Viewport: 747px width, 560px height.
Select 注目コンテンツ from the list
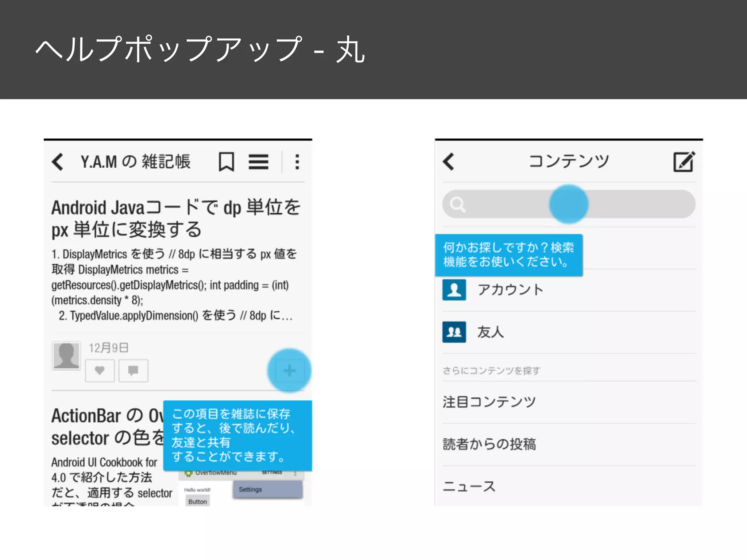pyautogui.click(x=489, y=402)
